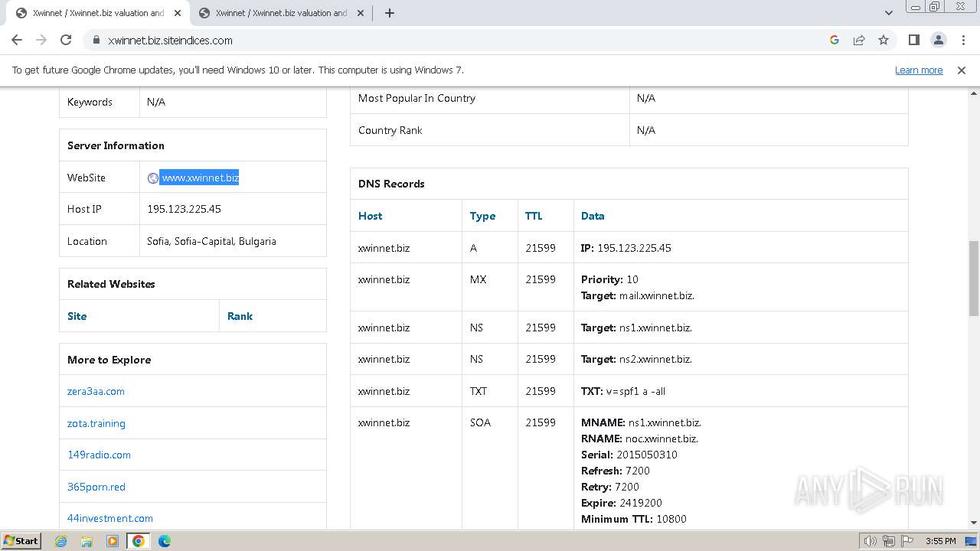
Task: Open Windows Start menu
Action: (21, 540)
